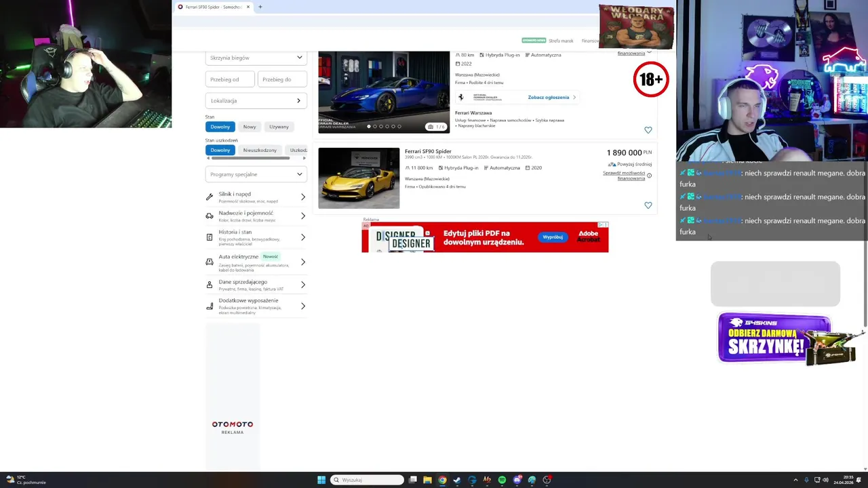This screenshot has width=868, height=488.
Task: Click the Wyszukaj taskbar search box
Action: pos(367,480)
